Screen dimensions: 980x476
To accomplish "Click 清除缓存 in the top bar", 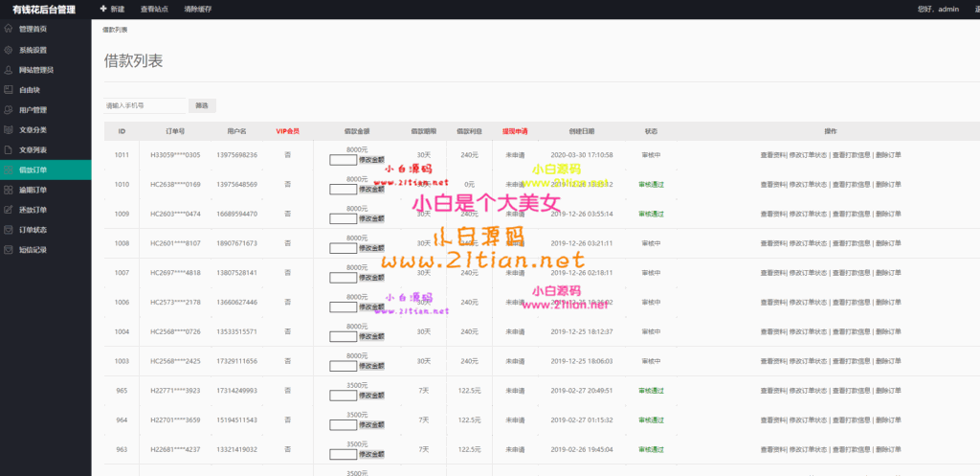I will pos(197,10).
